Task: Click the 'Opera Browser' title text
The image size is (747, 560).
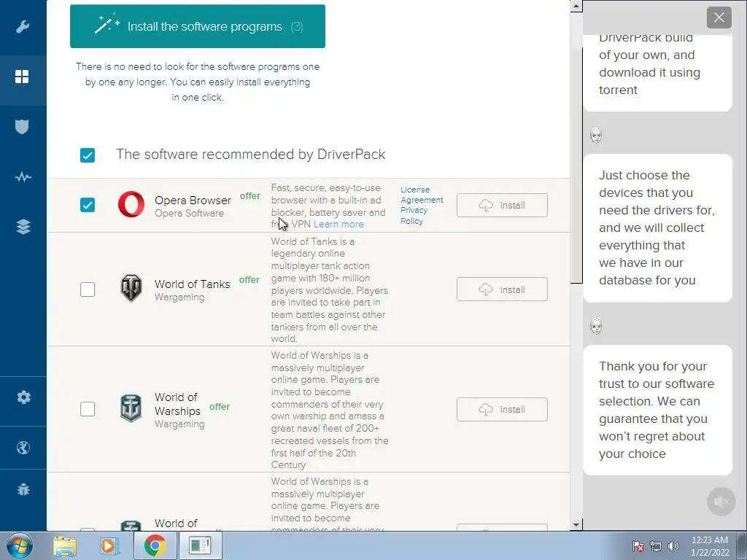Action: [x=193, y=200]
